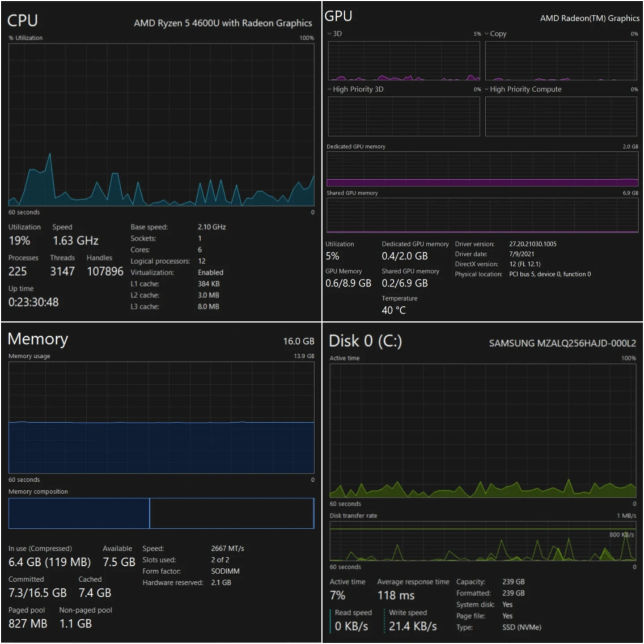This screenshot has width=644, height=644.
Task: Click the Shared GPU memory graph
Action: click(x=482, y=215)
